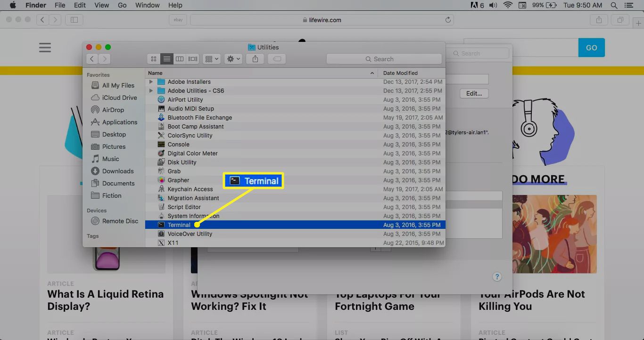Click the Finder share button
Screen dimensions: 644x340
click(255, 59)
